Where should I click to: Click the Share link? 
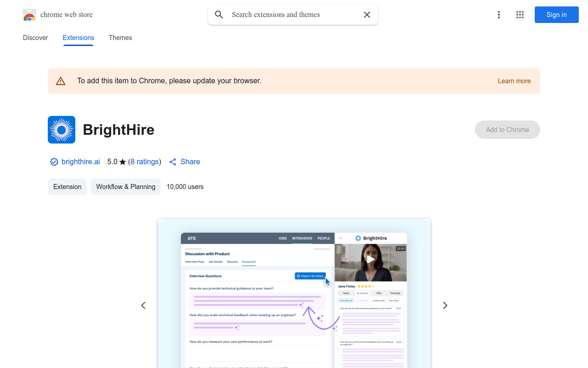pos(190,162)
